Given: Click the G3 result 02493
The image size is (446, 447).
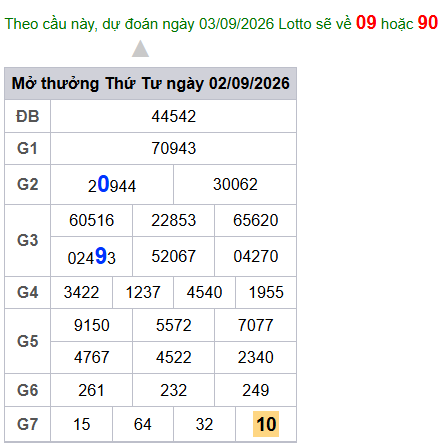Looking at the screenshot, I should tap(92, 257).
